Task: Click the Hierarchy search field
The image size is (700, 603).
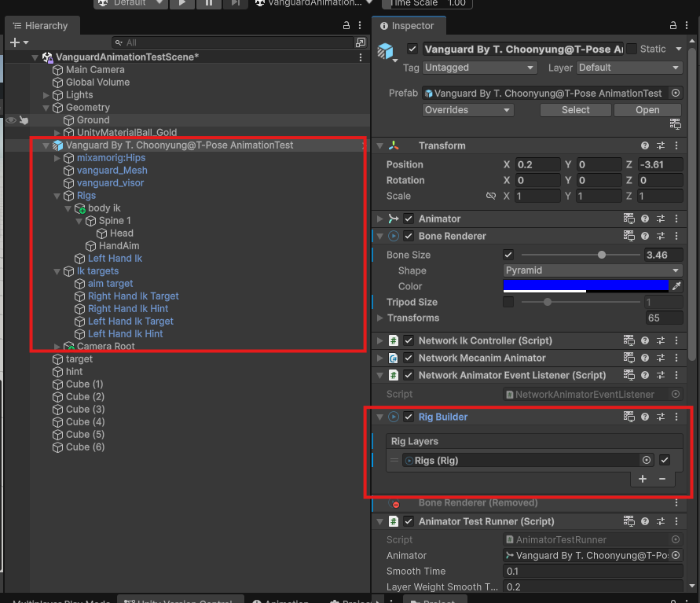Action: point(232,42)
